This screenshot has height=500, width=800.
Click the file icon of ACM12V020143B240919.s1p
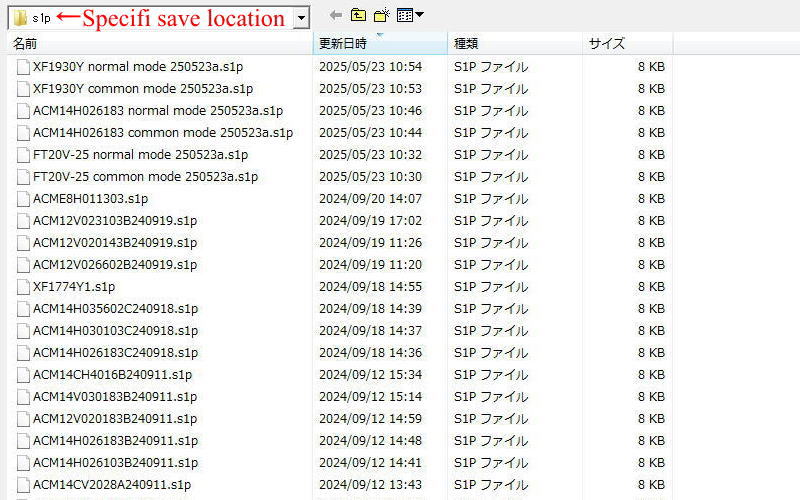(x=23, y=243)
